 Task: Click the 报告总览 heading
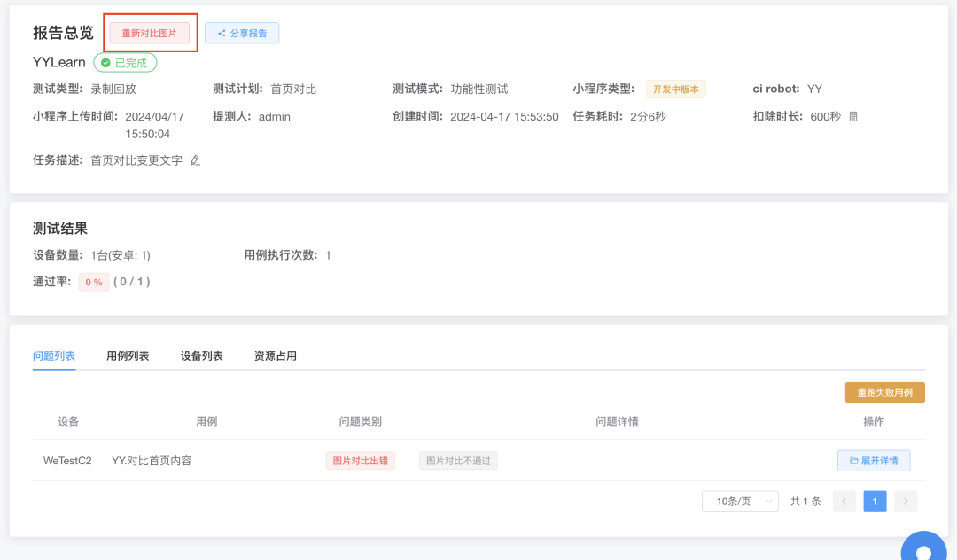[x=64, y=33]
